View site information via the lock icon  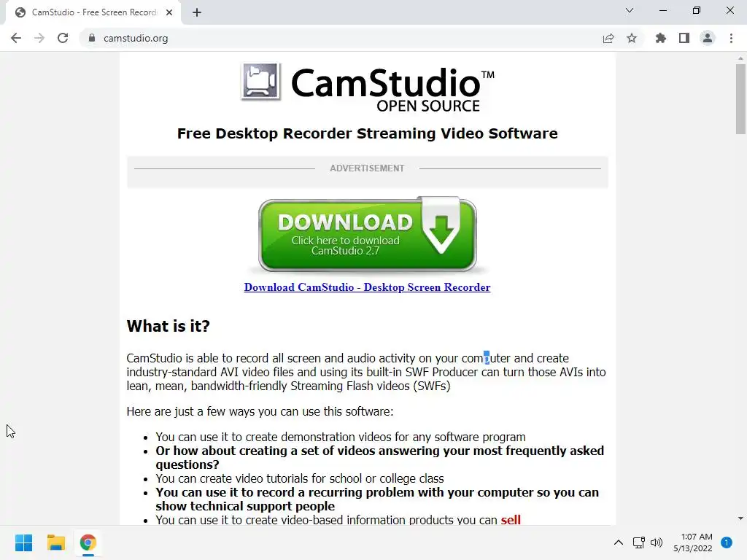(x=91, y=38)
